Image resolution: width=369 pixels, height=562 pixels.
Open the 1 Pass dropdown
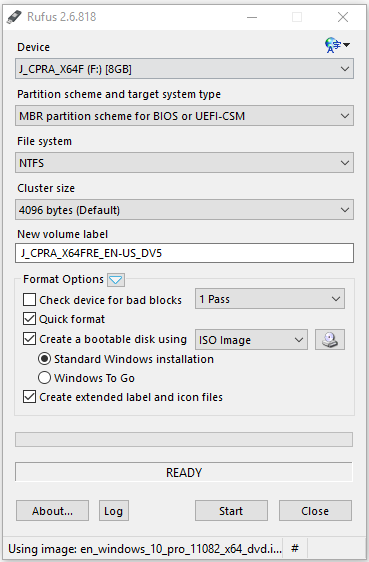click(x=270, y=299)
